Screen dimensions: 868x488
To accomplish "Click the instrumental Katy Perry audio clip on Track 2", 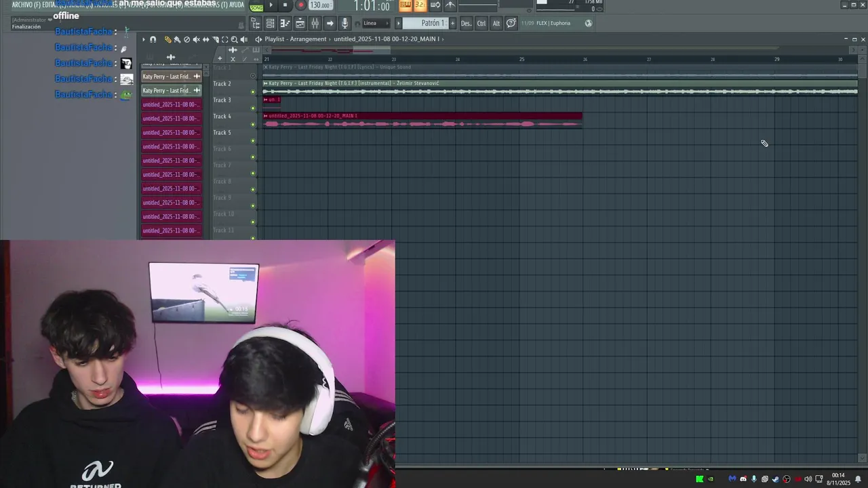I will coord(560,87).
